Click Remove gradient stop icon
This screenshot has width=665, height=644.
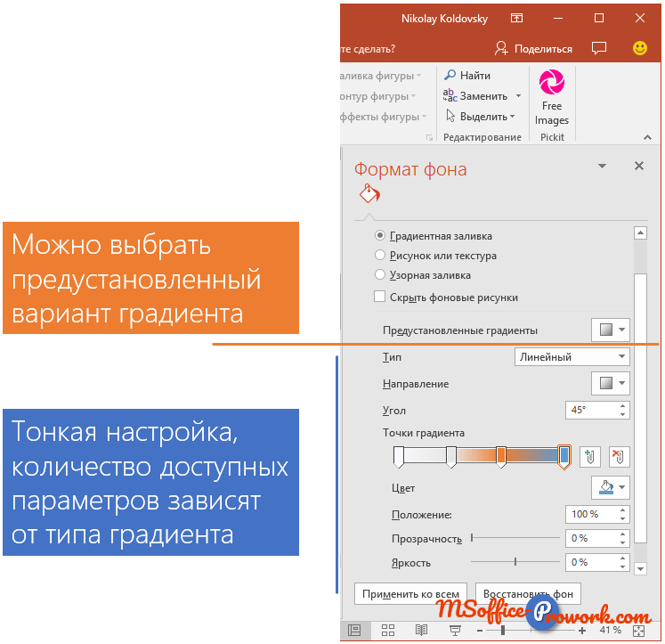point(619,457)
